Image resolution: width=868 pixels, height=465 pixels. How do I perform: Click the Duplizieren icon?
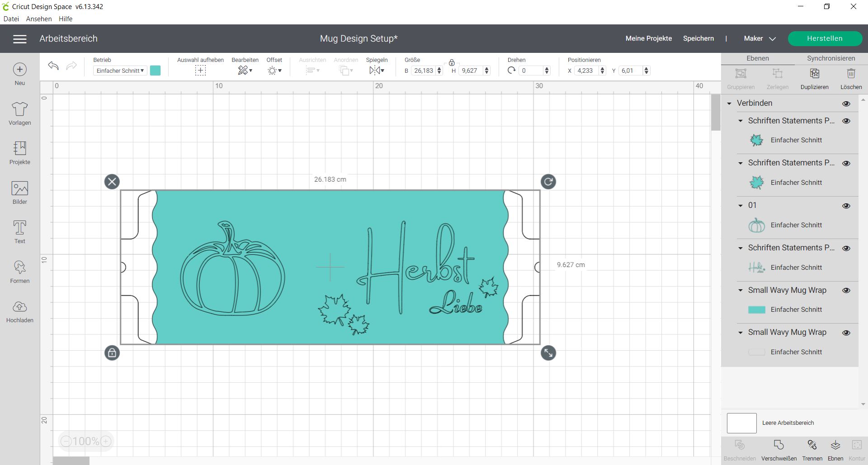(814, 74)
